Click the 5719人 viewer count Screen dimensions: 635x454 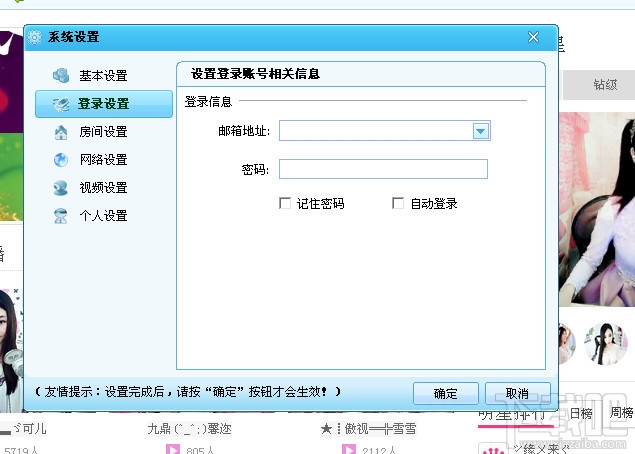coord(21,450)
